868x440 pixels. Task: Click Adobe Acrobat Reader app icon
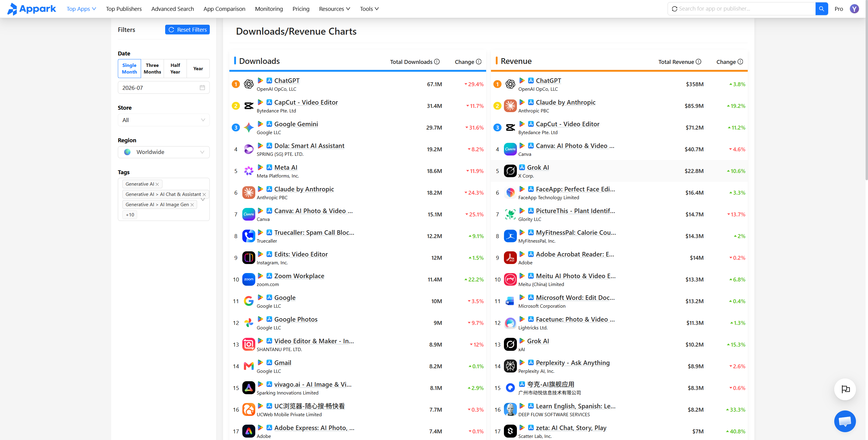(510, 258)
